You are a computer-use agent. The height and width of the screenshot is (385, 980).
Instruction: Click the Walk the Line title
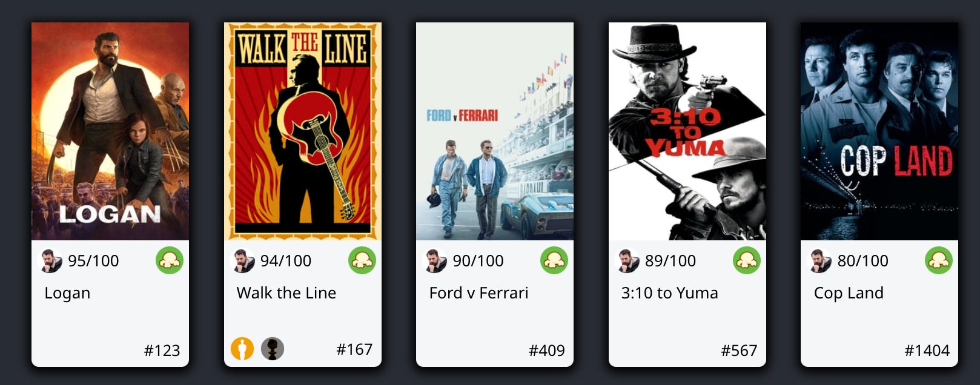286,293
